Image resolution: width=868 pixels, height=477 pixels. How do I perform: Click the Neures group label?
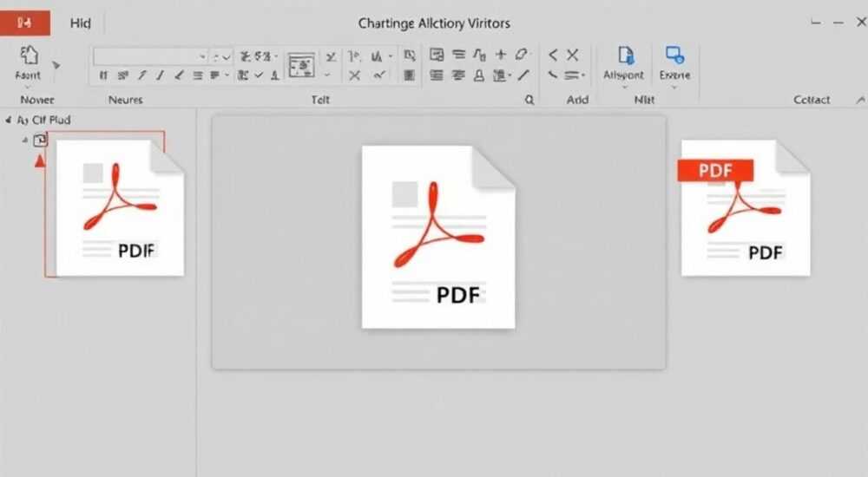[x=125, y=100]
